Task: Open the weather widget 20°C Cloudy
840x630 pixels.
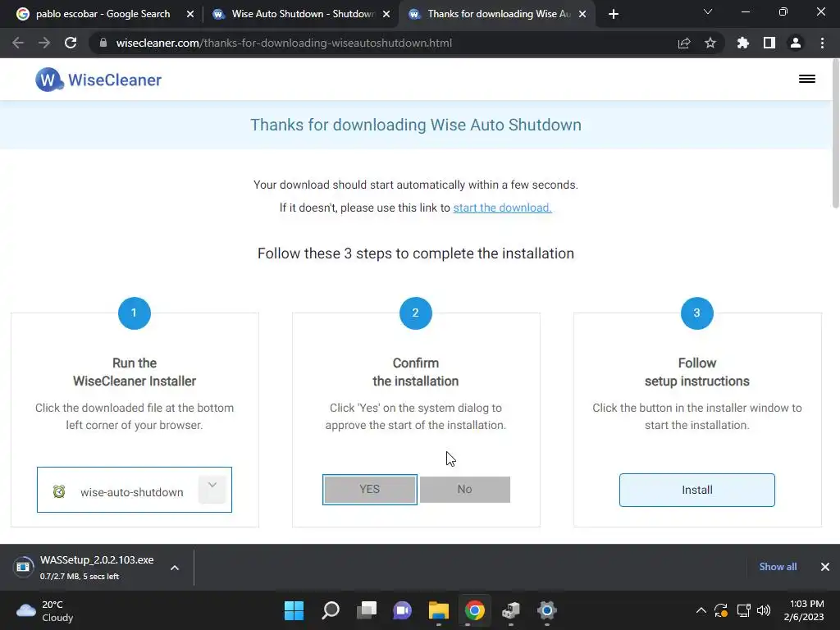Action: pyautogui.click(x=45, y=610)
